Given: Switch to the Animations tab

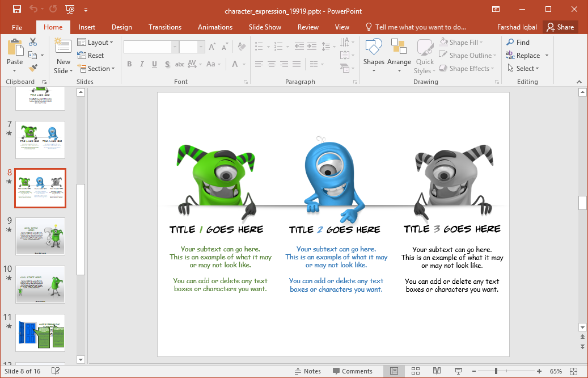Looking at the screenshot, I should point(215,27).
